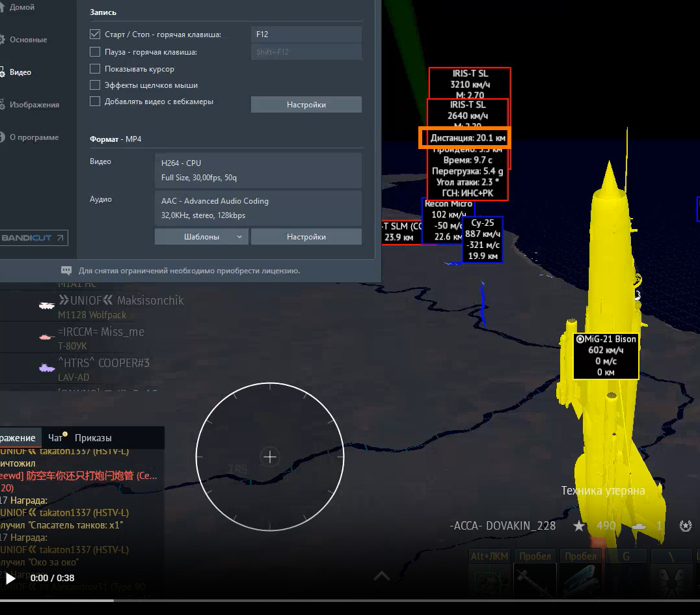Open the Видео settings section
The height and width of the screenshot is (615, 700).
[20, 72]
